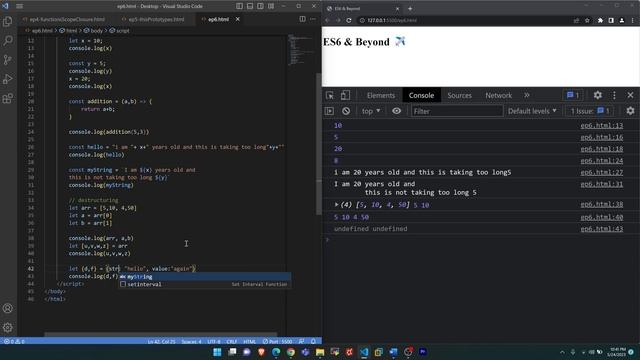Image resolution: width=640 pixels, height=360 pixels.
Task: Toggle live expression eye icon
Action: point(396,111)
